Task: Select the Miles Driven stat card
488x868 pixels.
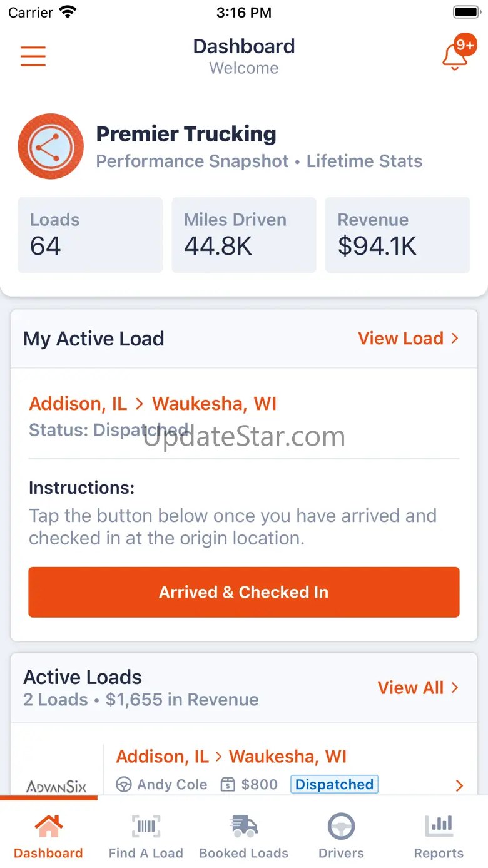Action: click(244, 235)
